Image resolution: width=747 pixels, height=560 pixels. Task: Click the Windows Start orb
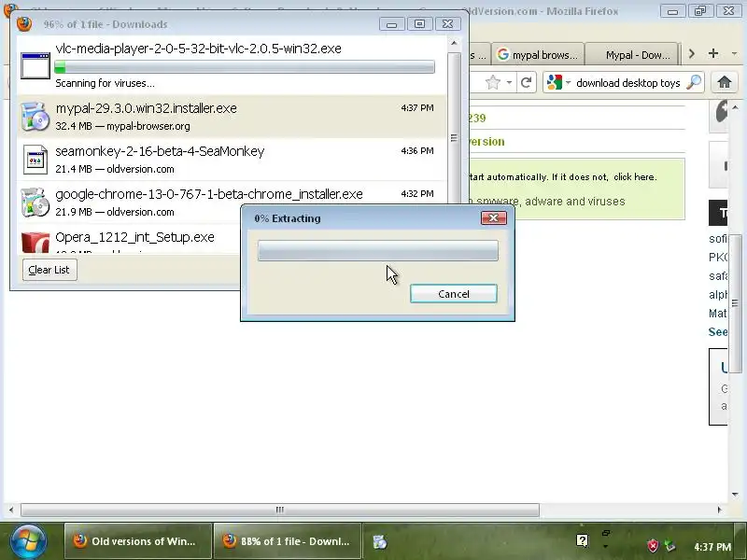[x=28, y=541]
